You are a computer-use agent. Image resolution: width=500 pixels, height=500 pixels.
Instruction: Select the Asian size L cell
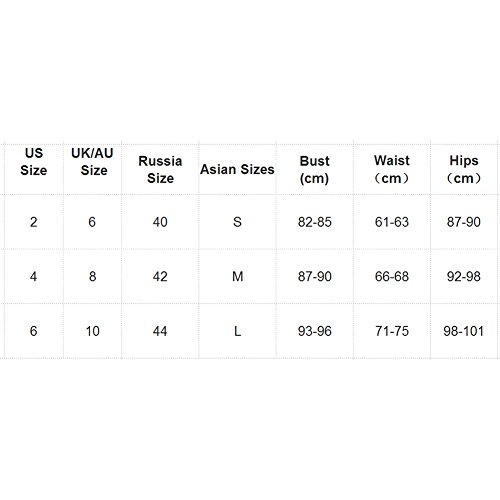237,331
